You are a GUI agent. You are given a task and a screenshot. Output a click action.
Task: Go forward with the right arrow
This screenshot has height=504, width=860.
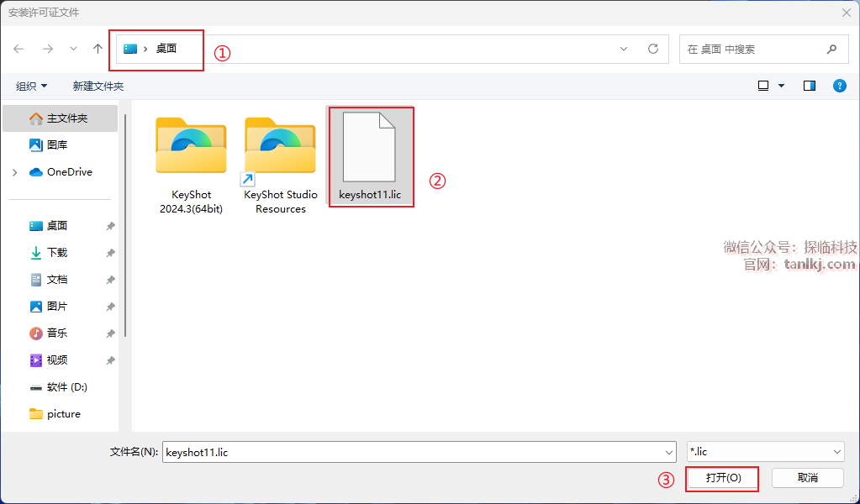48,49
